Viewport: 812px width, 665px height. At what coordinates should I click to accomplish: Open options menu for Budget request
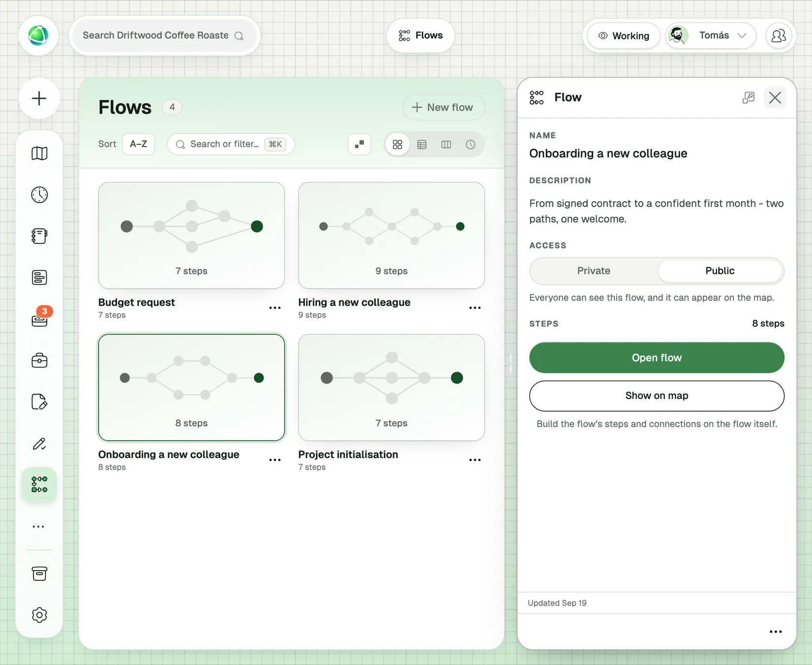pos(275,308)
